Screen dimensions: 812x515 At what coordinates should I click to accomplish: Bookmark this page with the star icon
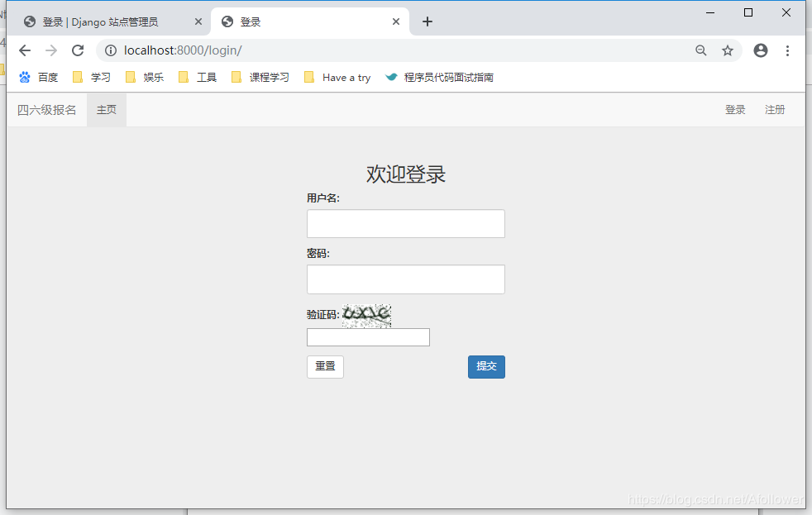728,50
